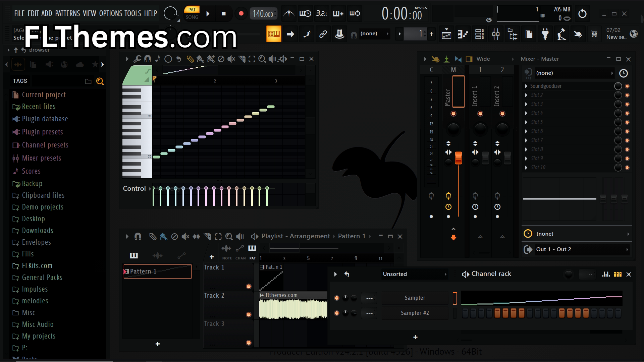Select the Playlist slip tool
This screenshot has width=644, height=362.
coord(196,237)
